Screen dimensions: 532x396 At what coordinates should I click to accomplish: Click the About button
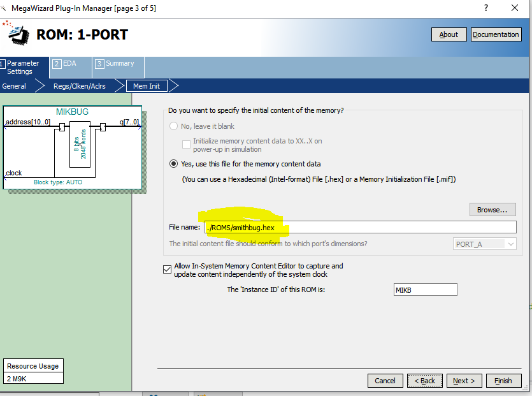point(449,34)
